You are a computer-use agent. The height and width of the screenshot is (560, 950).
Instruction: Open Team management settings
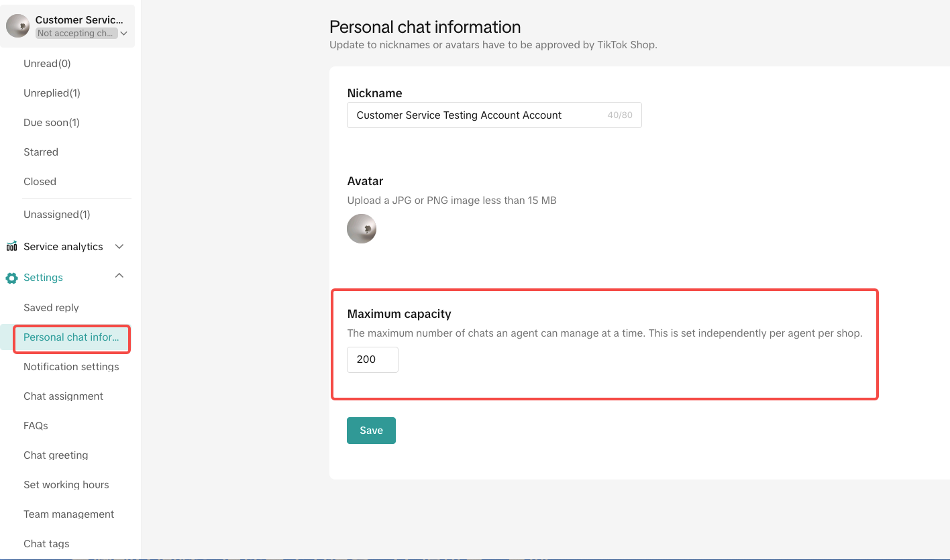(x=68, y=514)
